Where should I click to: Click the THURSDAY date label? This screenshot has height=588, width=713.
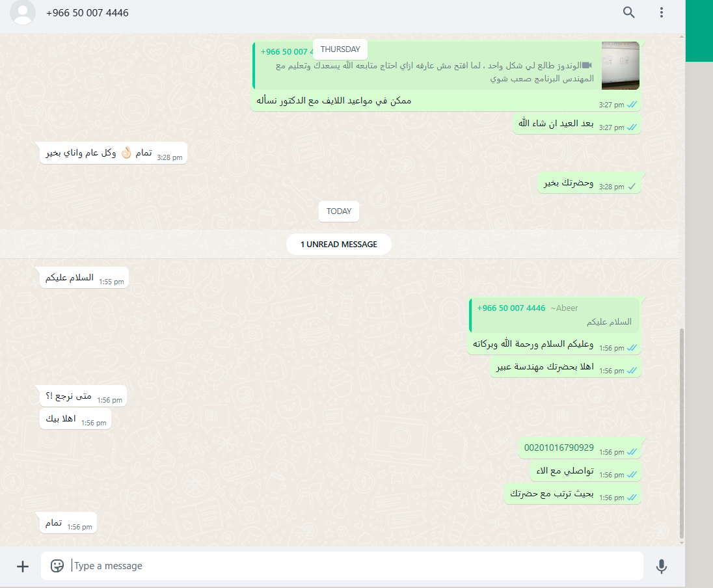pyautogui.click(x=340, y=49)
